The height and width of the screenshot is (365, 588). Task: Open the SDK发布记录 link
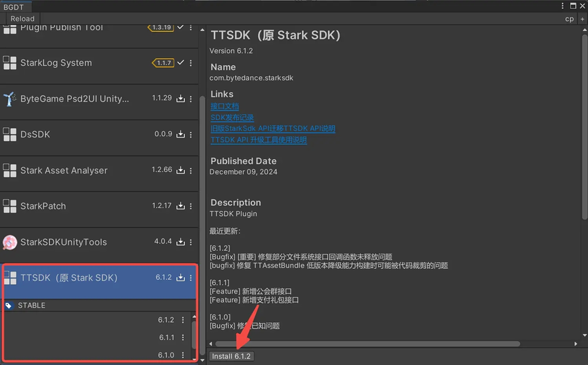coord(232,118)
